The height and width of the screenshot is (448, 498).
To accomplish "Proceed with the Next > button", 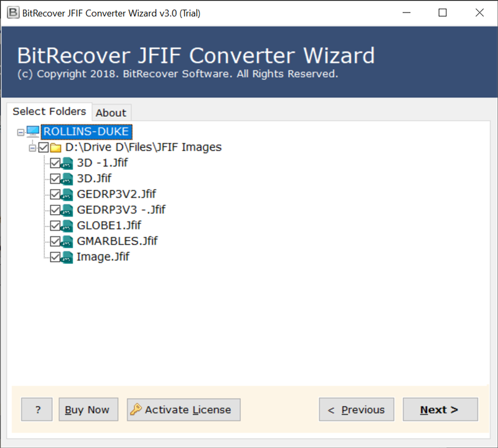I will click(440, 409).
